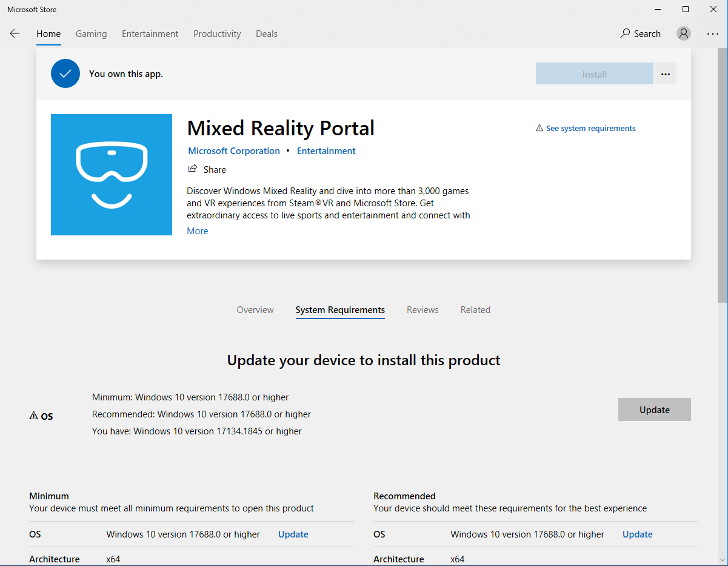
Task: Click the Minimum requirements heading
Action: click(49, 496)
